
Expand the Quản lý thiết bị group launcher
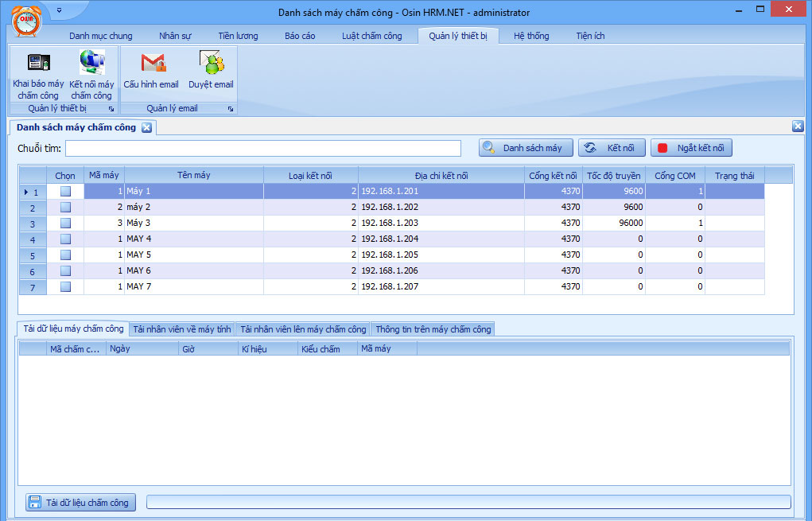(111, 109)
